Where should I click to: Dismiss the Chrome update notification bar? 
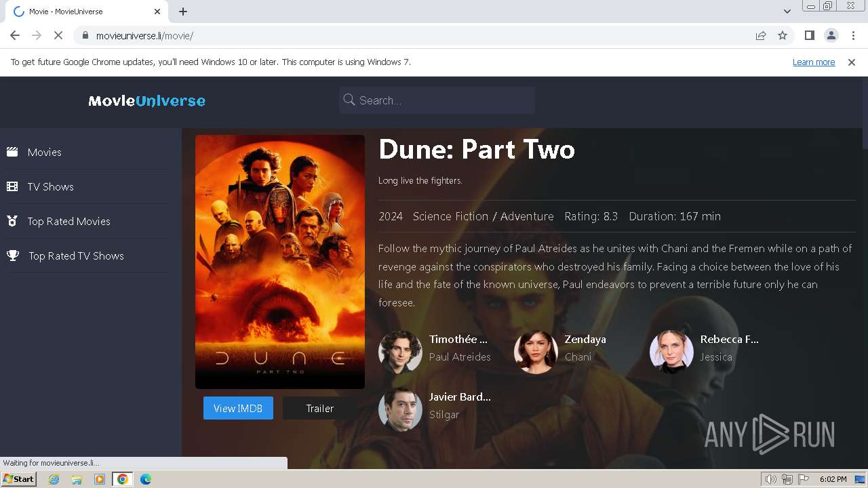pos(852,62)
